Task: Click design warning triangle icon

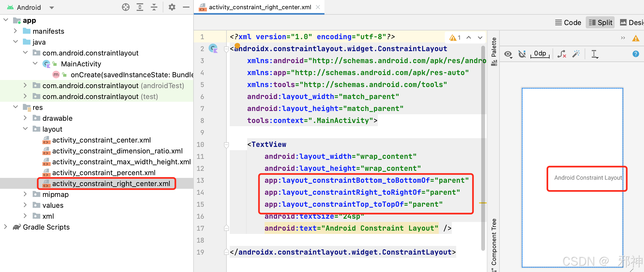Action: tap(636, 38)
